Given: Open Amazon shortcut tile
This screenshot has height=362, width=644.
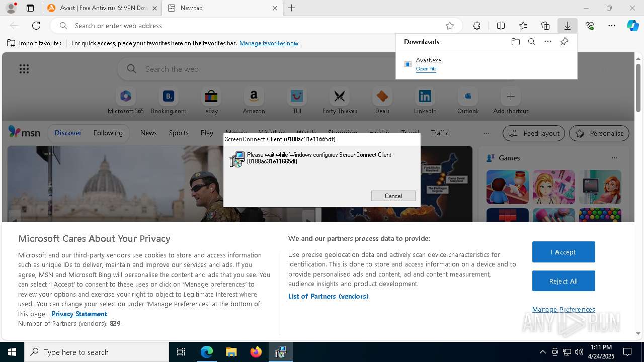Looking at the screenshot, I should pyautogui.click(x=254, y=101).
